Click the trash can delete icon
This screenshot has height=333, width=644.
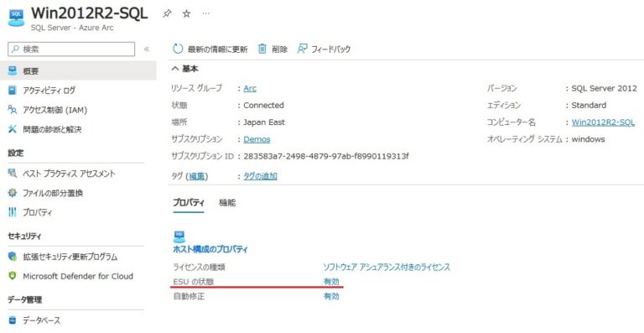262,49
